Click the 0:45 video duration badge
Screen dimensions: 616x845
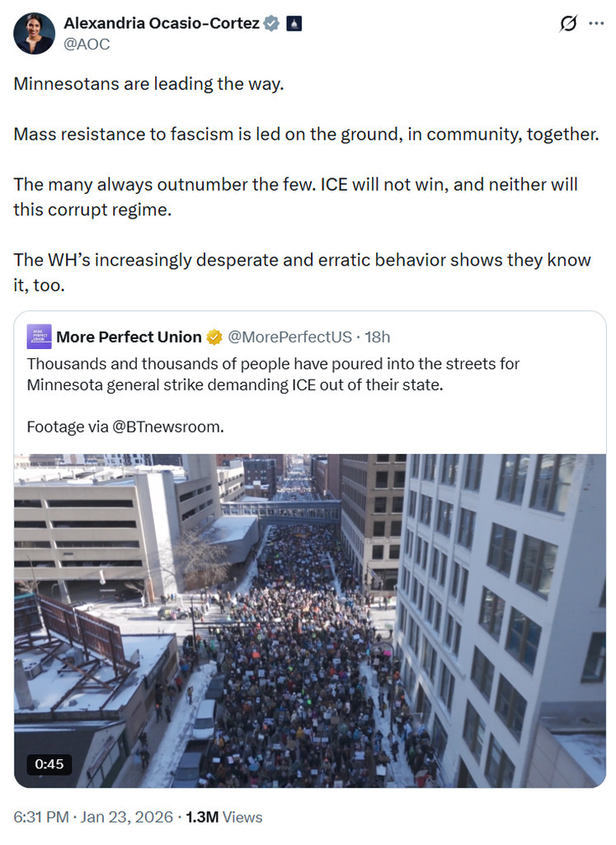pyautogui.click(x=49, y=763)
